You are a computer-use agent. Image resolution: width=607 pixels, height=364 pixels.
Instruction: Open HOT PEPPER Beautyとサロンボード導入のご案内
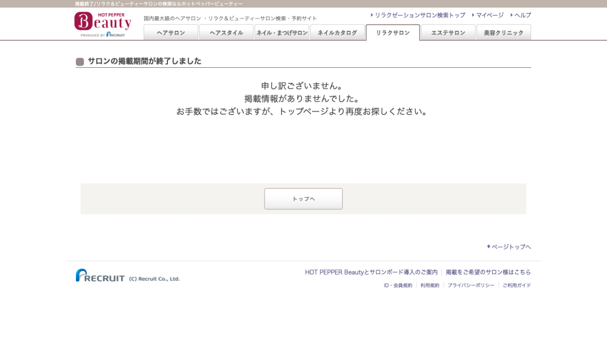coord(371,272)
